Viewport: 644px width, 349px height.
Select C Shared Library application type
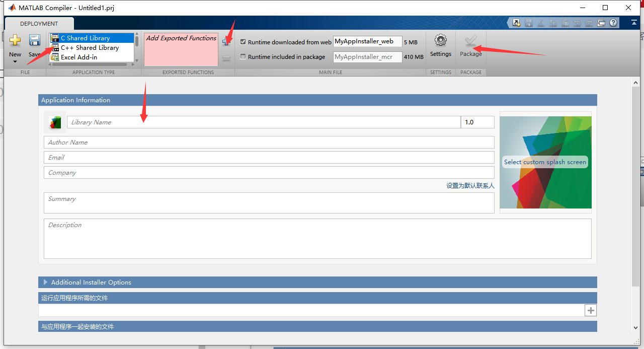92,38
